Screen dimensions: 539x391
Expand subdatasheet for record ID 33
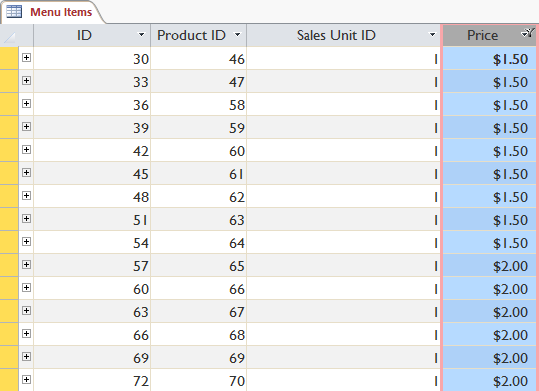pyautogui.click(x=26, y=80)
